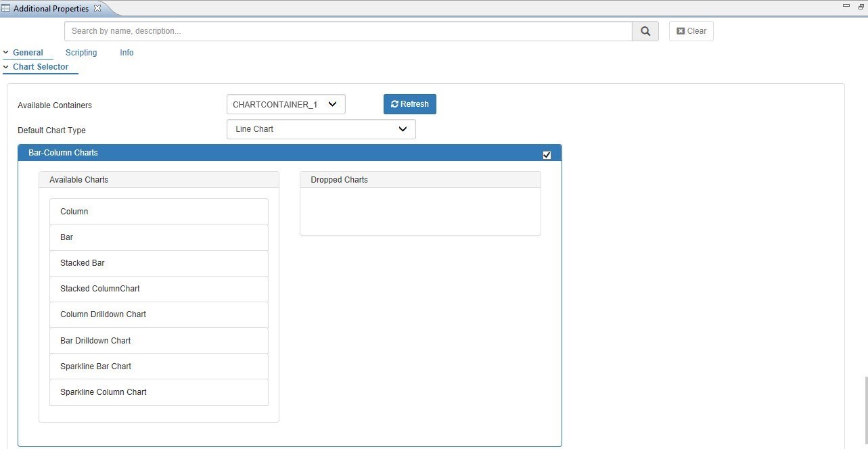
Task: Restore the Additional Properties panel view
Action: click(861, 7)
